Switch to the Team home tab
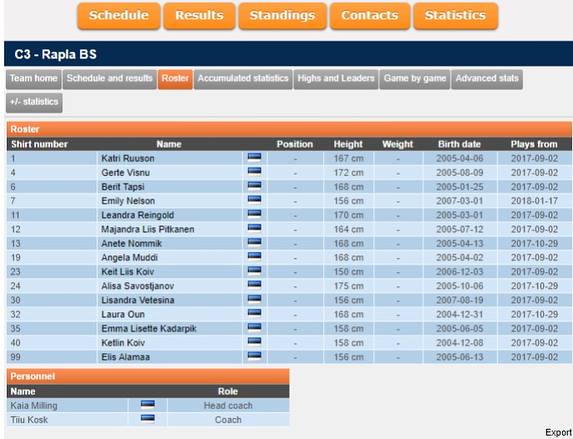 click(x=34, y=79)
